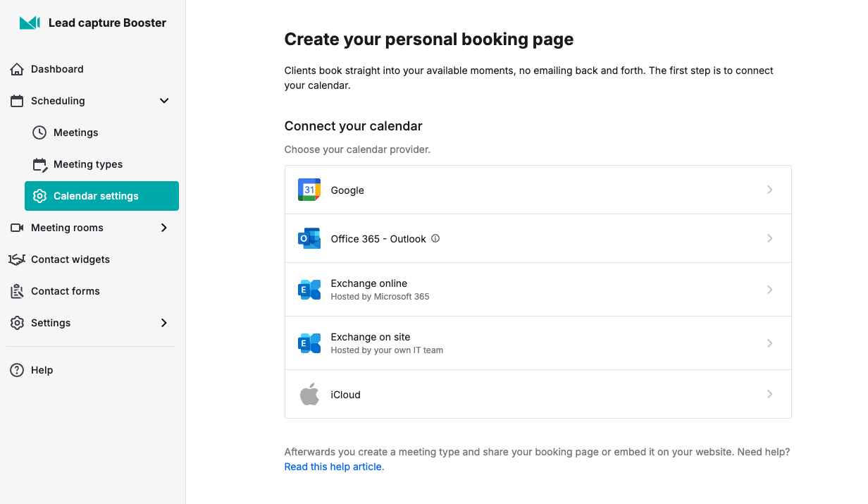Image resolution: width=868 pixels, height=504 pixels.
Task: Click the Dashboard home icon
Action: click(17, 69)
